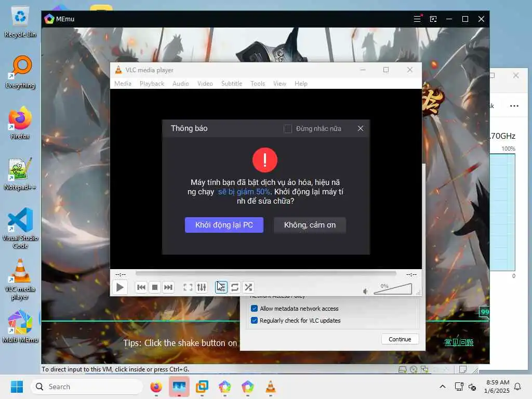Click VM CD/DVD status icon
The height and width of the screenshot is (399, 532).
[413, 369]
